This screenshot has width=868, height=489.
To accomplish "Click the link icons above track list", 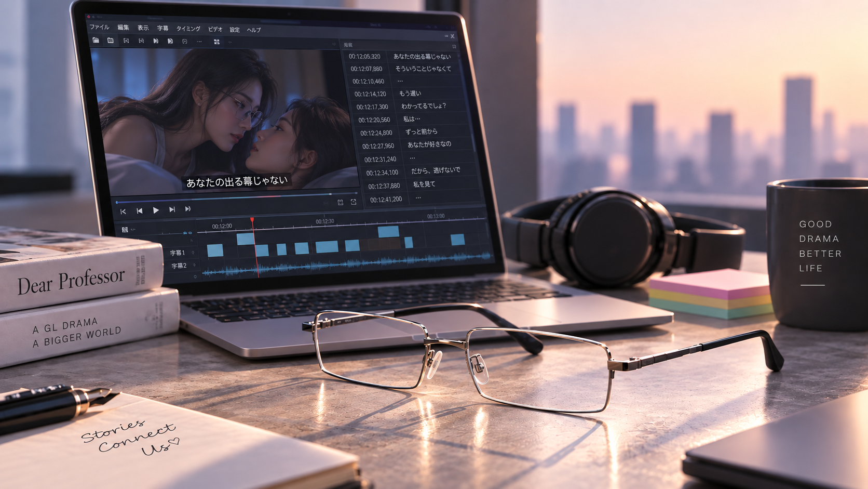I will click(x=187, y=233).
